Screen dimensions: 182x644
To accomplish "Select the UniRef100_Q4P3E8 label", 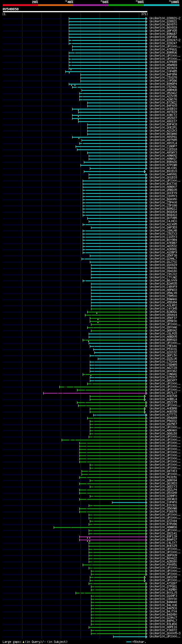I will 163,227.
